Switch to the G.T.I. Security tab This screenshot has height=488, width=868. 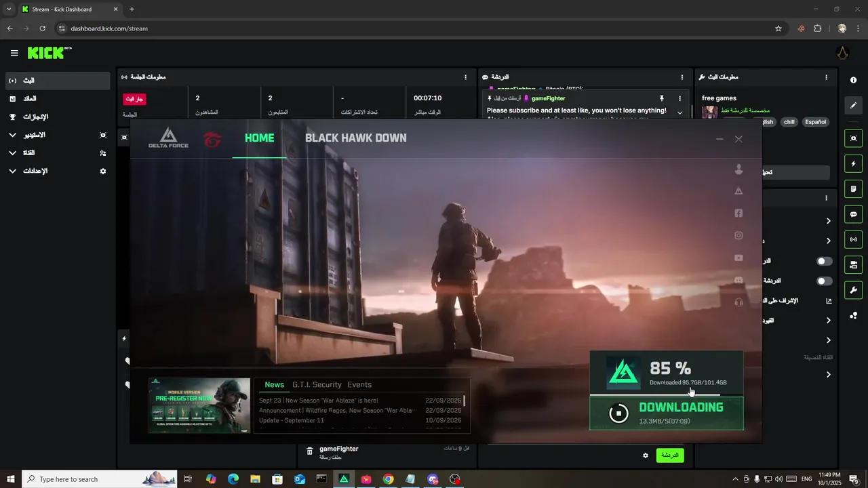pos(317,385)
